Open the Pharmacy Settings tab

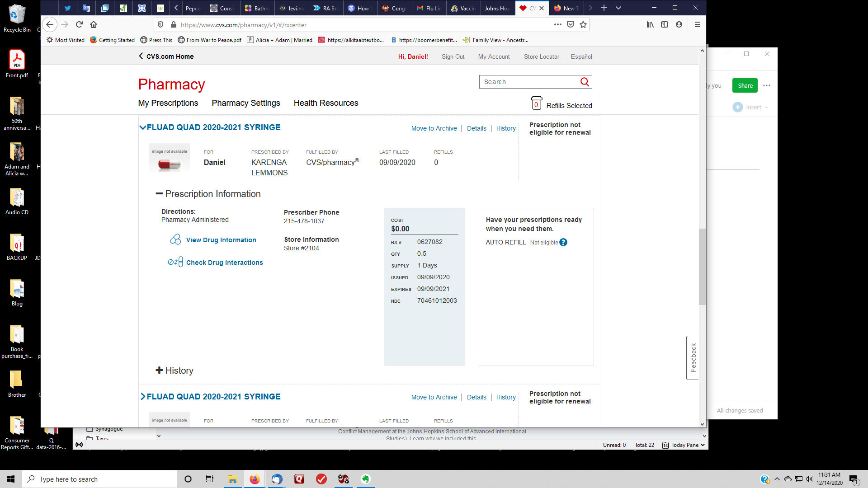pyautogui.click(x=245, y=103)
